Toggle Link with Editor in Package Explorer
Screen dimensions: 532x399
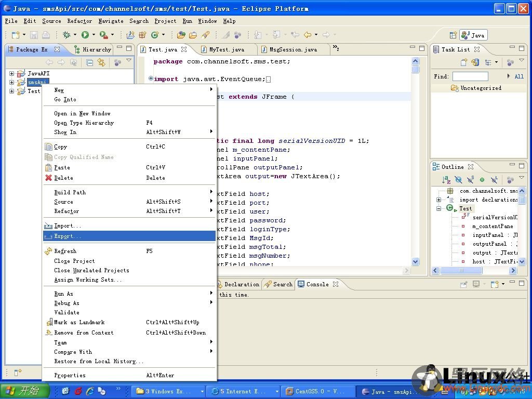pyautogui.click(x=101, y=62)
